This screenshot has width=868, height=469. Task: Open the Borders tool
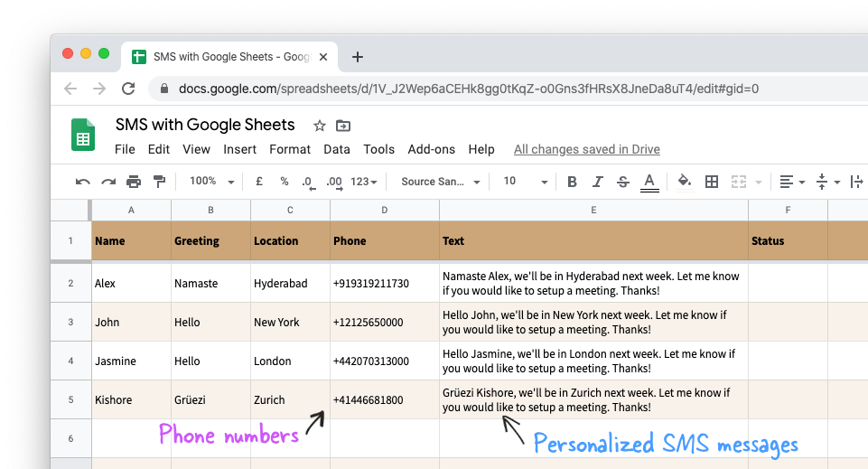click(712, 182)
